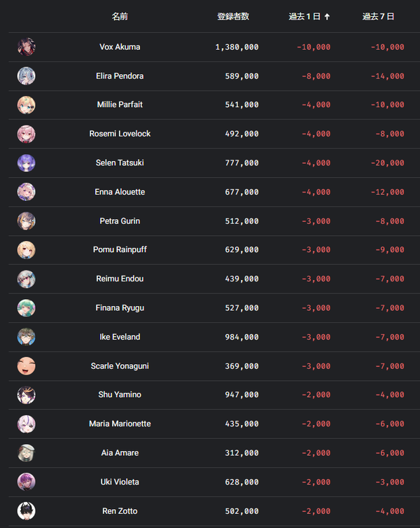Select Uki Violeta's subscriber count 628,000
420x528 pixels.
[x=242, y=482]
